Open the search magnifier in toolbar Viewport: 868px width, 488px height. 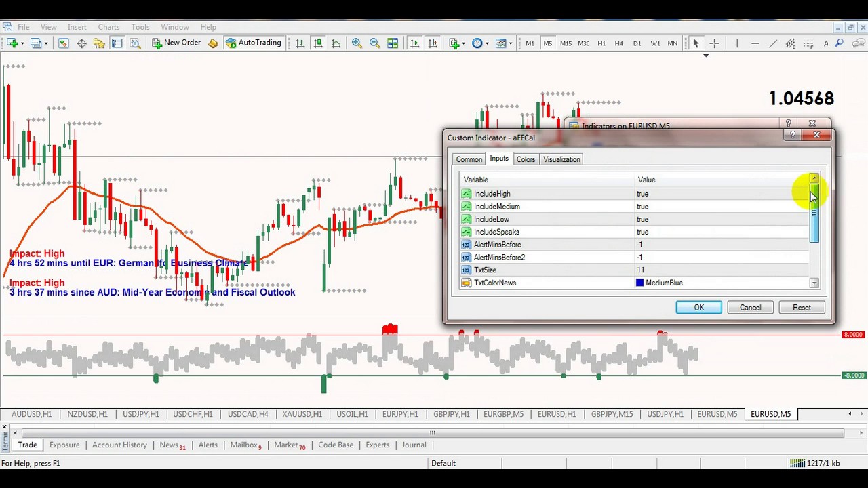[839, 43]
